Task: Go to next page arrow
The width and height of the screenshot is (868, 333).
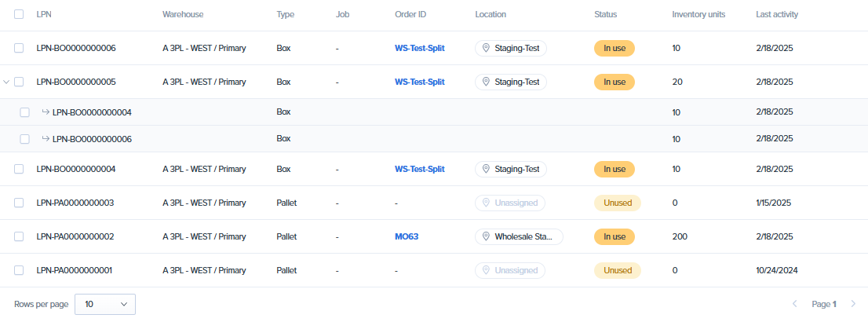Action: (x=853, y=304)
